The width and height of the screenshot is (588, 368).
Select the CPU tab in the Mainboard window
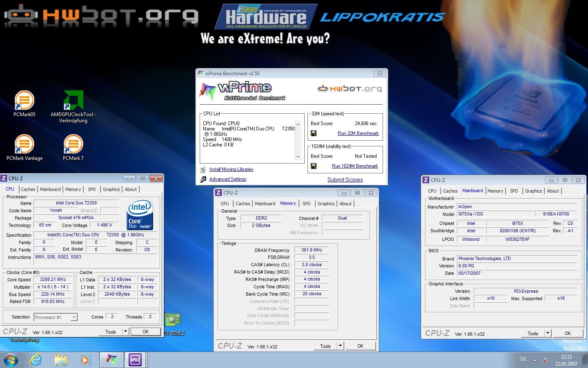pyautogui.click(x=432, y=191)
